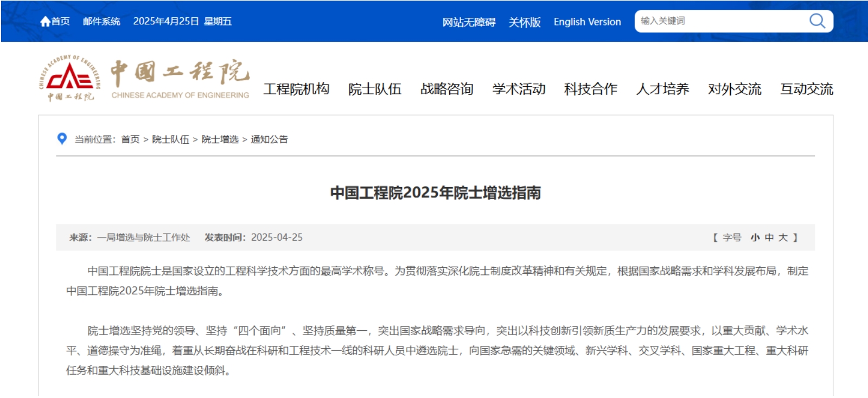Open the 对外交流 menu
The image size is (868, 398).
[x=735, y=89]
